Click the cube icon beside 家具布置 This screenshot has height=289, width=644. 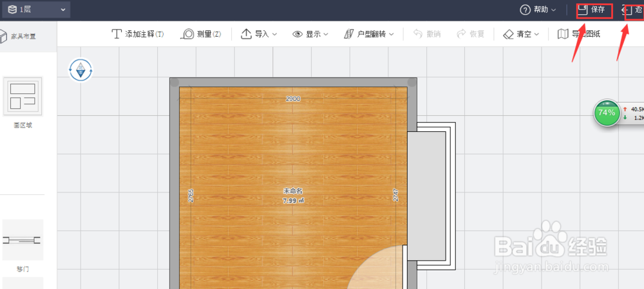click(3, 36)
